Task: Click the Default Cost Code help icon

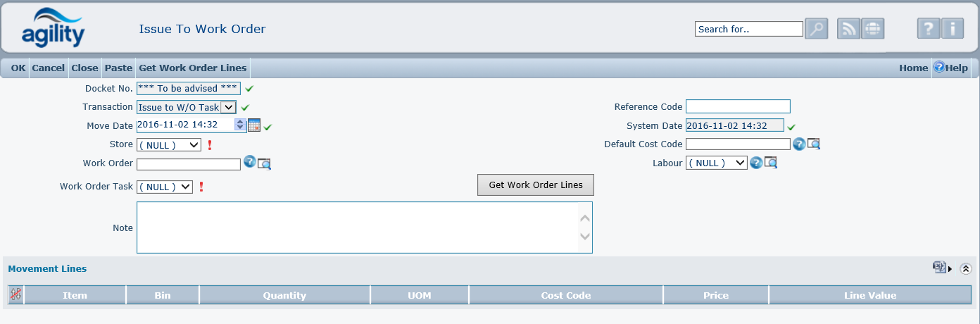Action: (799, 144)
